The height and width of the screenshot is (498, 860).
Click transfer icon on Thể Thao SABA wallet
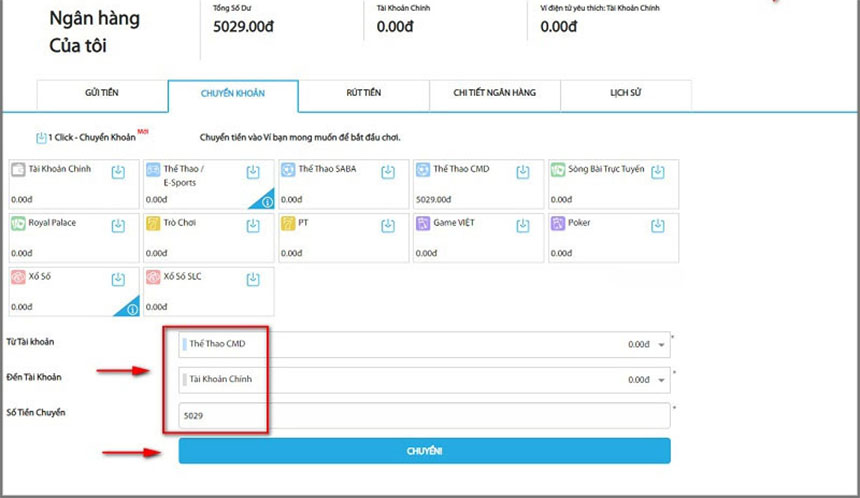pyautogui.click(x=388, y=172)
